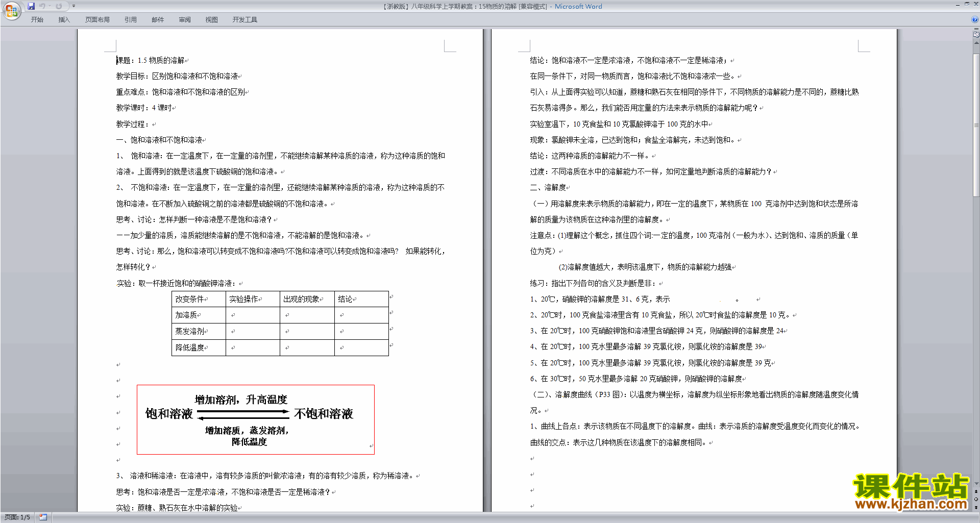
Task: Switch to the 视图 tab
Action: coord(211,20)
